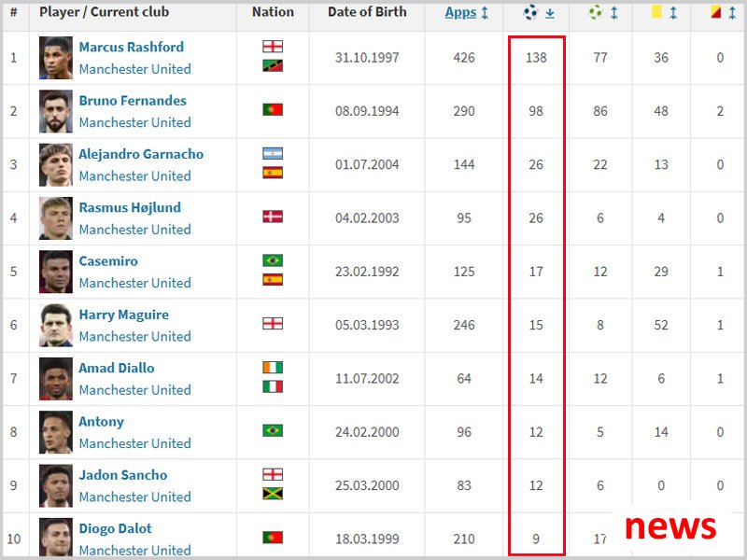
Task: Sort the table by Apps header link
Action: tap(460, 12)
